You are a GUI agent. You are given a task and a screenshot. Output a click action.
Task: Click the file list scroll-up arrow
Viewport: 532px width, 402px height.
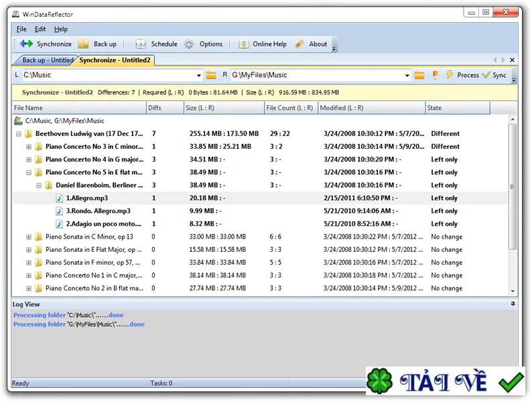tap(513, 119)
